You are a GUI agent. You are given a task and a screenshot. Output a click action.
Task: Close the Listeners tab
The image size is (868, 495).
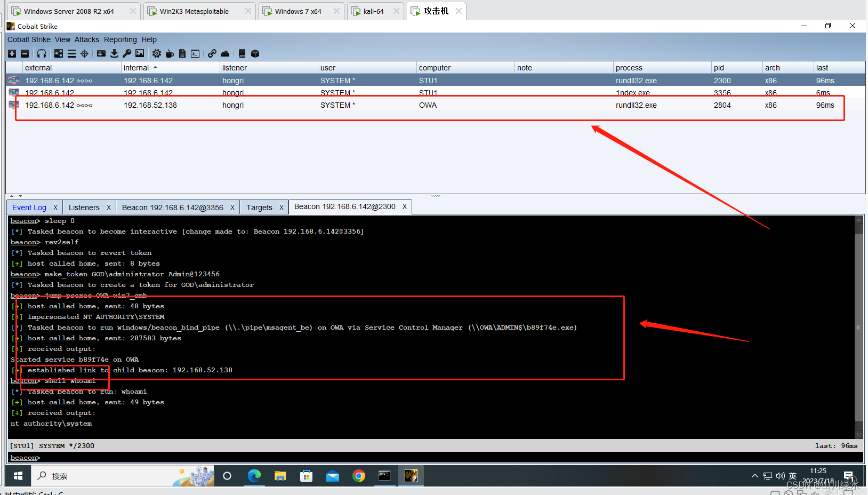click(109, 207)
